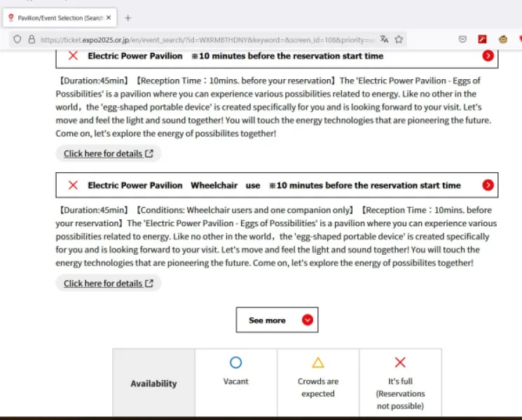Click the address bar URL field
This screenshot has width=522, height=420.
pyautogui.click(x=207, y=40)
